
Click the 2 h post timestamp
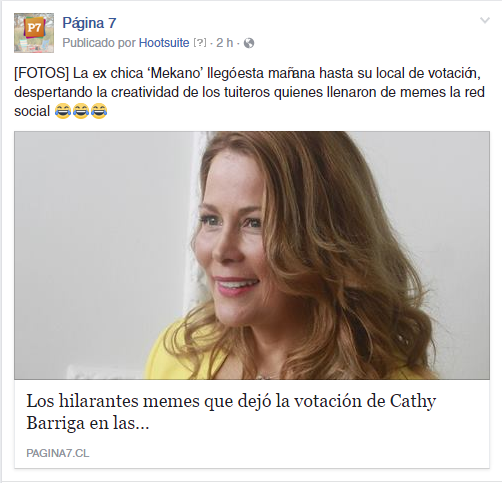click(224, 43)
